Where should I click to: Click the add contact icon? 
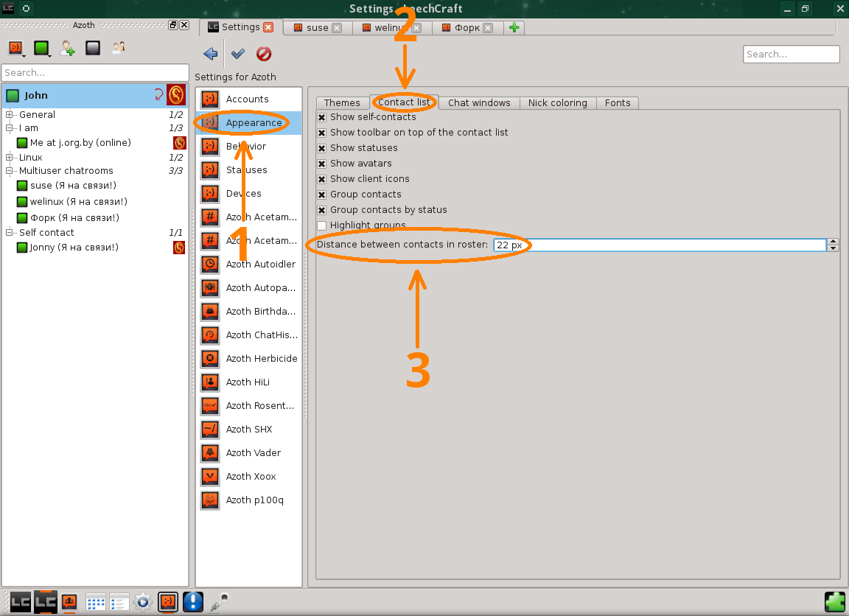[67, 48]
